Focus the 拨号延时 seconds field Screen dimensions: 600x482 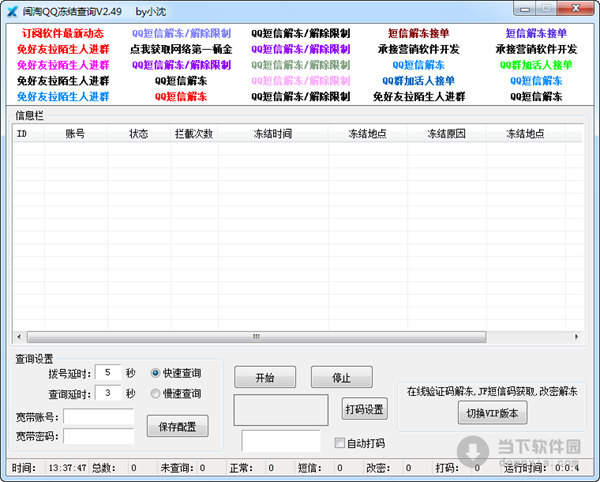[x=108, y=373]
